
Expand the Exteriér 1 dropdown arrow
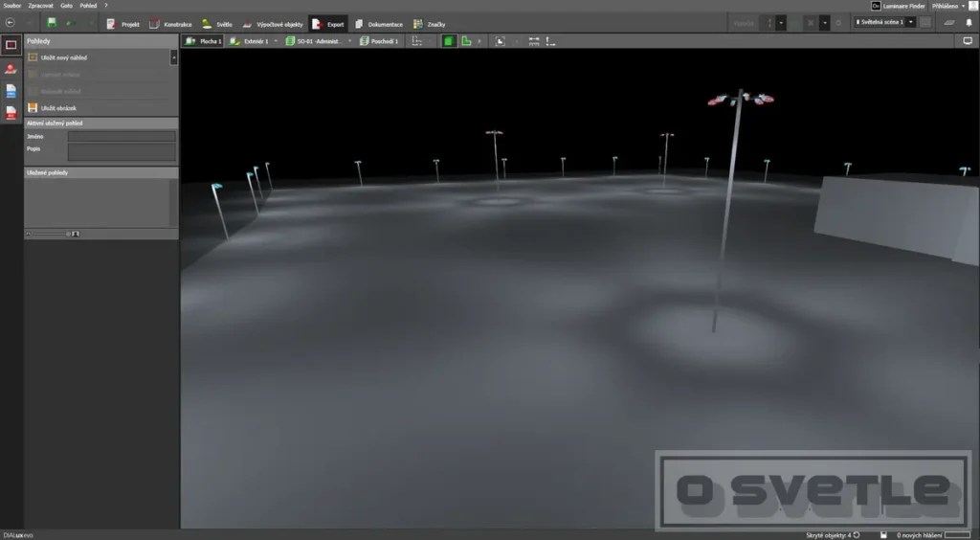276,41
